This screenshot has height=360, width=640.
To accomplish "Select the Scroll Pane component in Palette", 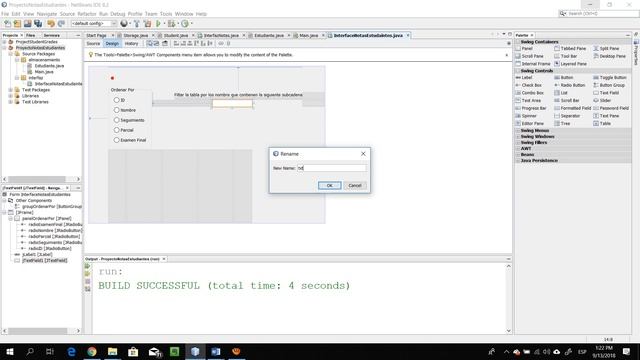I will pos(530,56).
